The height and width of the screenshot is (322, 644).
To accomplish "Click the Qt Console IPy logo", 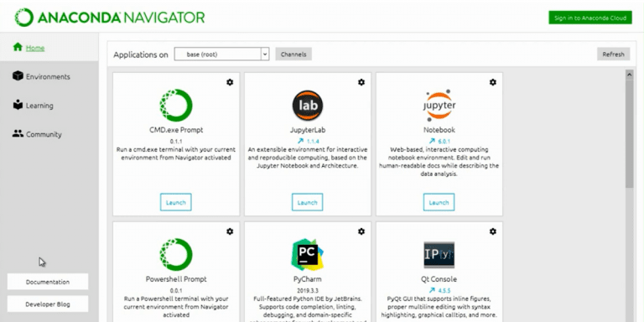I will pyautogui.click(x=439, y=255).
